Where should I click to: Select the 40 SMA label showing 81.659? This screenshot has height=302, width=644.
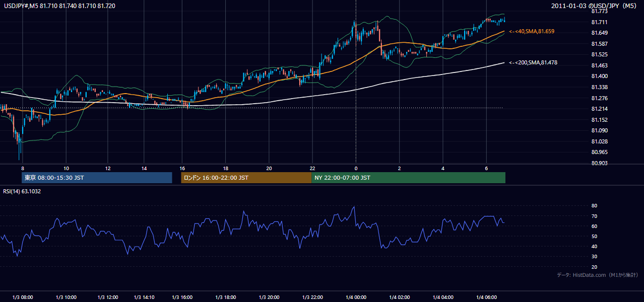click(x=532, y=31)
